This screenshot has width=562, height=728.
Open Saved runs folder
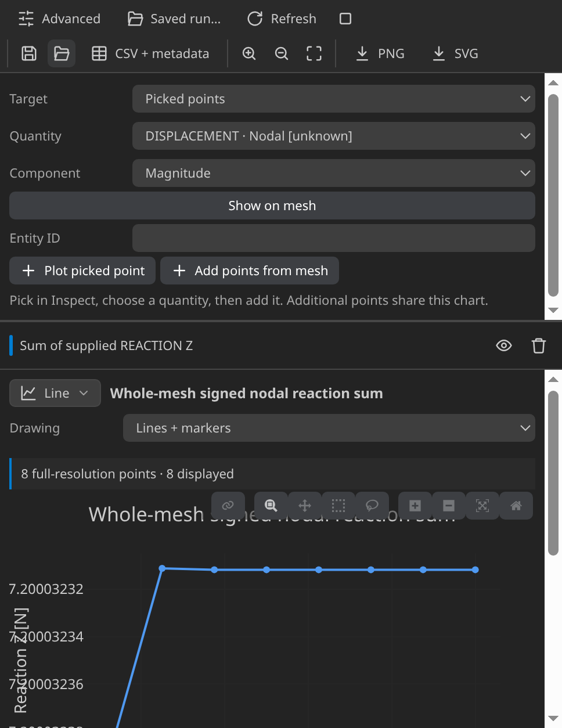(174, 19)
